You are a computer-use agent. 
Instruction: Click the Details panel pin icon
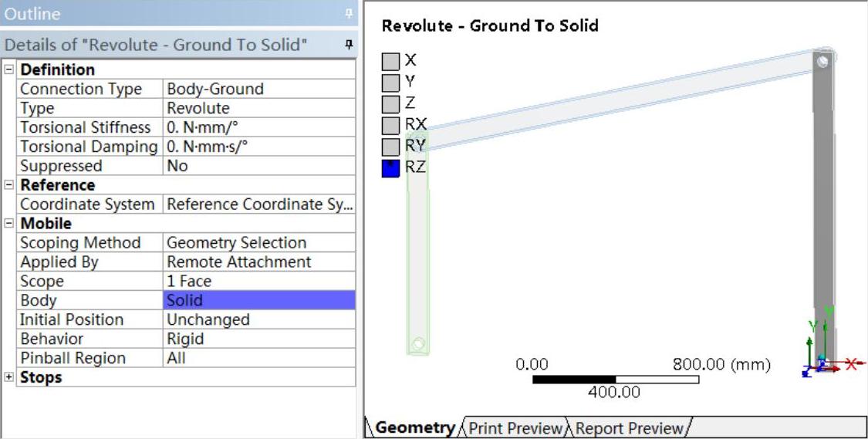point(349,46)
